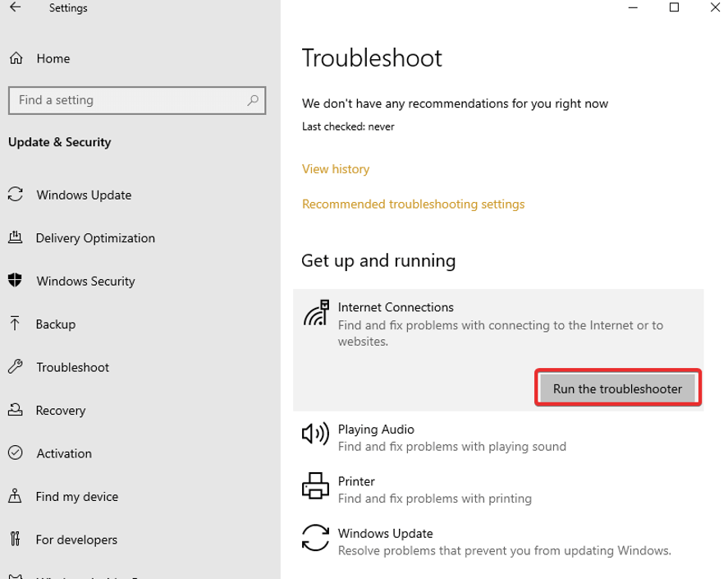This screenshot has width=728, height=579.
Task: Focus the Find a setting search box
Action: pyautogui.click(x=127, y=100)
